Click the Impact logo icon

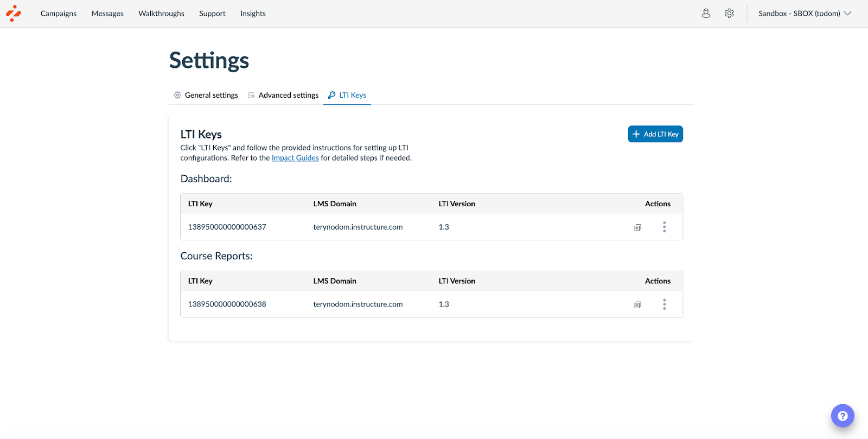[14, 14]
